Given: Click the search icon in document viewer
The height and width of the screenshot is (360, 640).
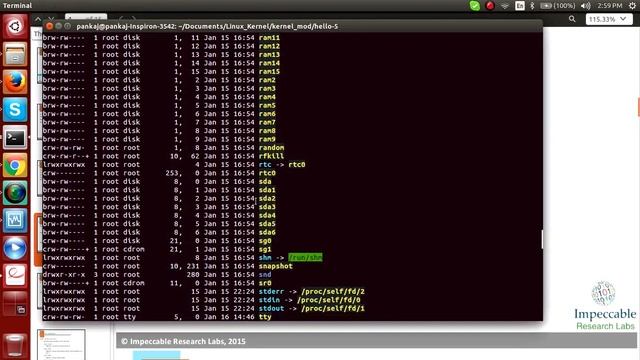Looking at the screenshot, I should pyautogui.click(x=572, y=19).
